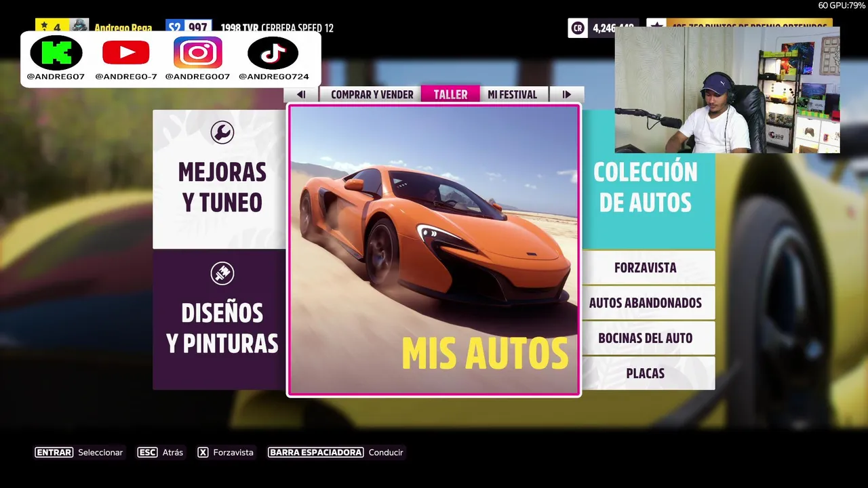Click the Kick logo icon
The image size is (868, 488).
(56, 53)
